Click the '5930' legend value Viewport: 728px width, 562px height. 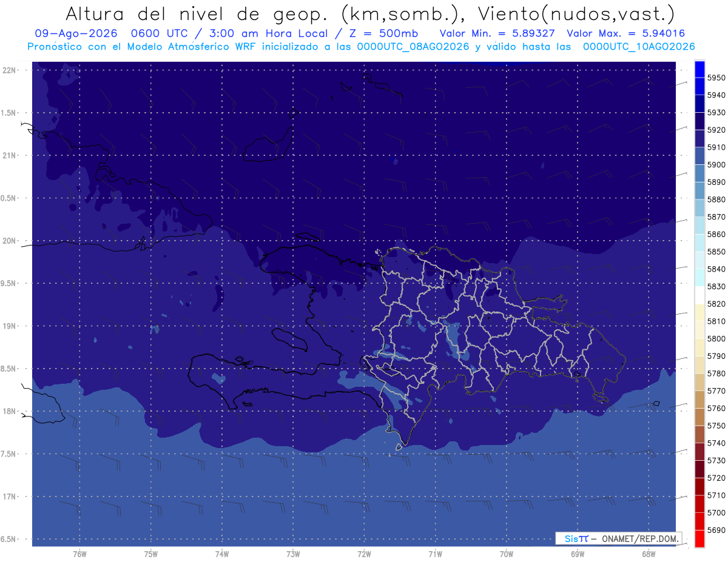coord(716,112)
